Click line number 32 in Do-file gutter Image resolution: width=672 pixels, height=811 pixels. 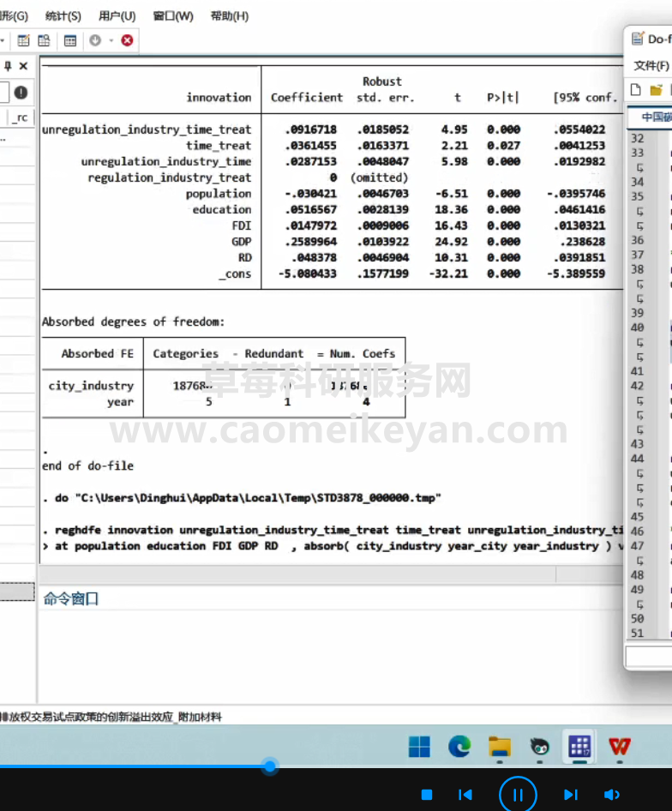coord(638,138)
